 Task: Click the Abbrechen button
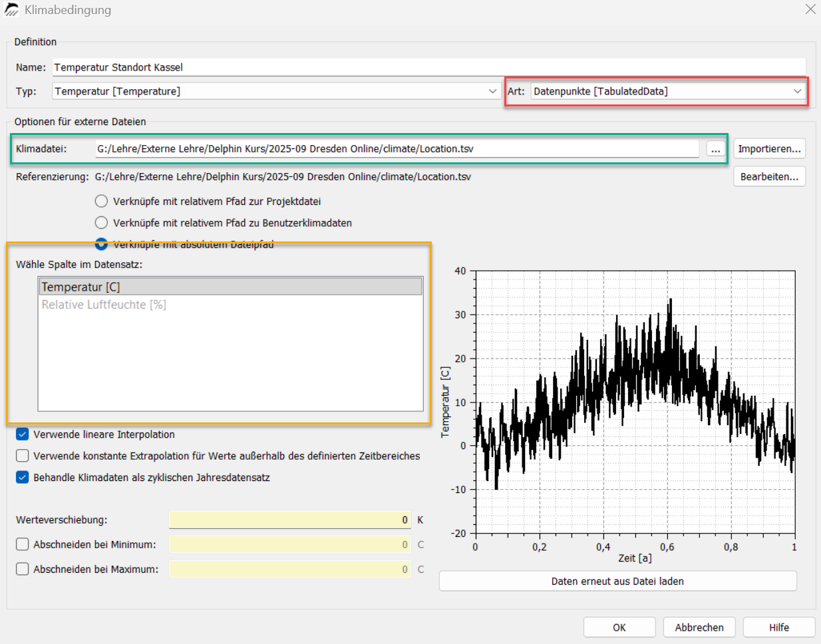click(699, 627)
